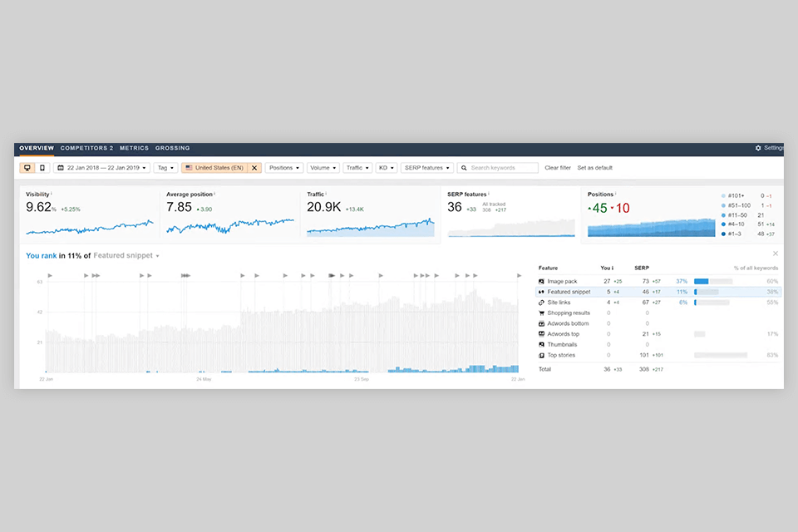798x532 pixels.
Task: Click the Site links chain icon
Action: [541, 303]
